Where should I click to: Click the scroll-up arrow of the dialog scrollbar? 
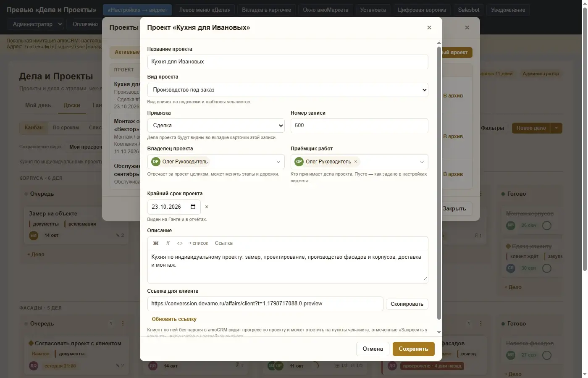pos(439,43)
